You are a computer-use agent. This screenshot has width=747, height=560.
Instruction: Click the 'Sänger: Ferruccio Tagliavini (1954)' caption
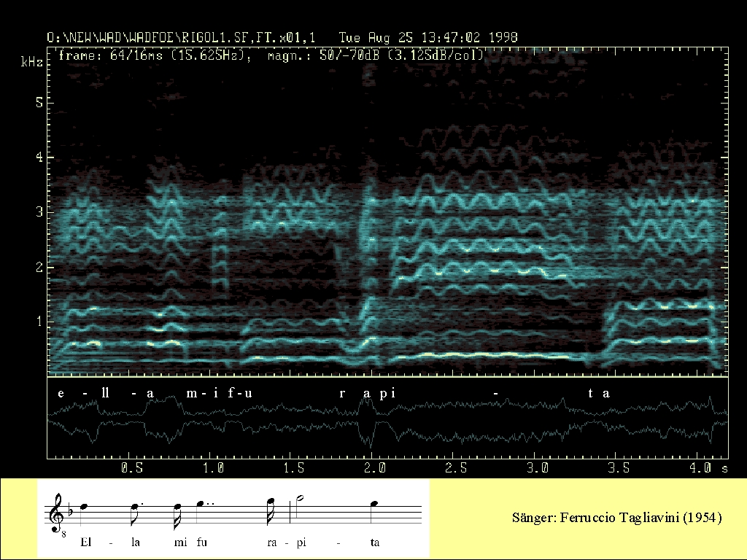(x=617, y=518)
